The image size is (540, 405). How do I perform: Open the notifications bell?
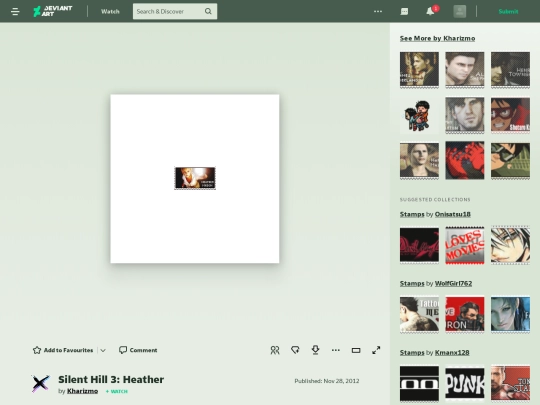coord(430,11)
